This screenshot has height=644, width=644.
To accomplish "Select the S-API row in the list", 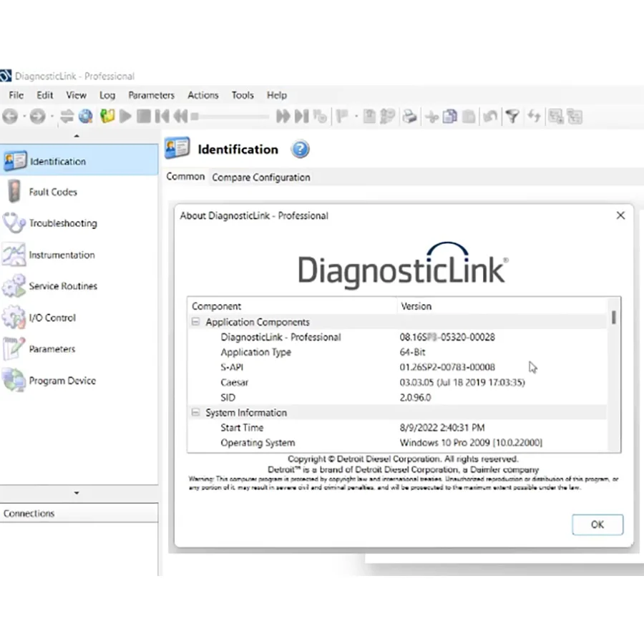I will (397, 367).
